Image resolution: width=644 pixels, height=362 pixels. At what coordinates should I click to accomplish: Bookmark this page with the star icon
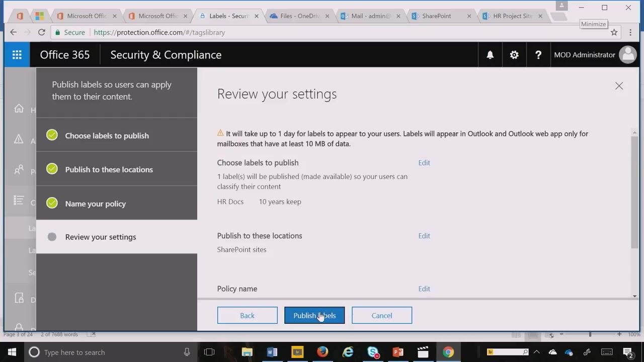[x=614, y=32]
